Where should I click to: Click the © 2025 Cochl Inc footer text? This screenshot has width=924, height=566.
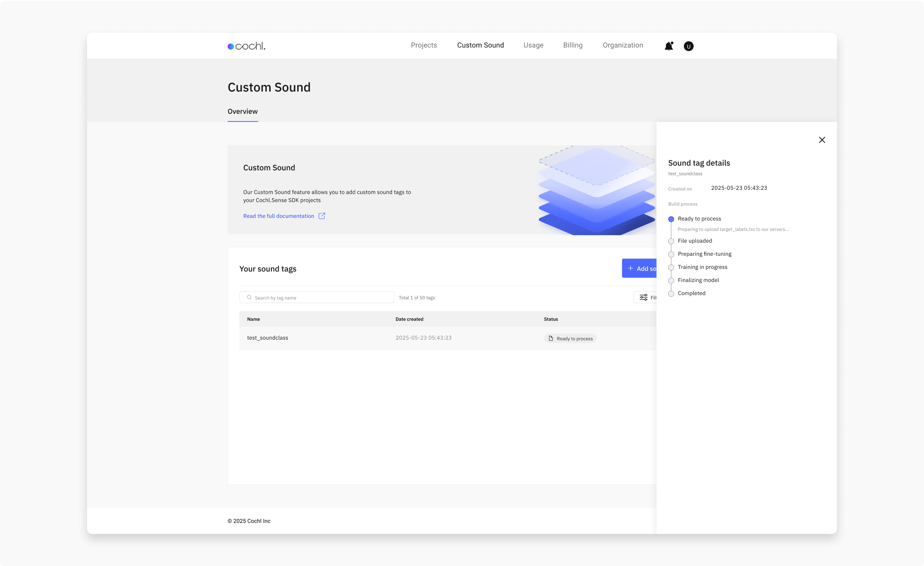pos(249,521)
